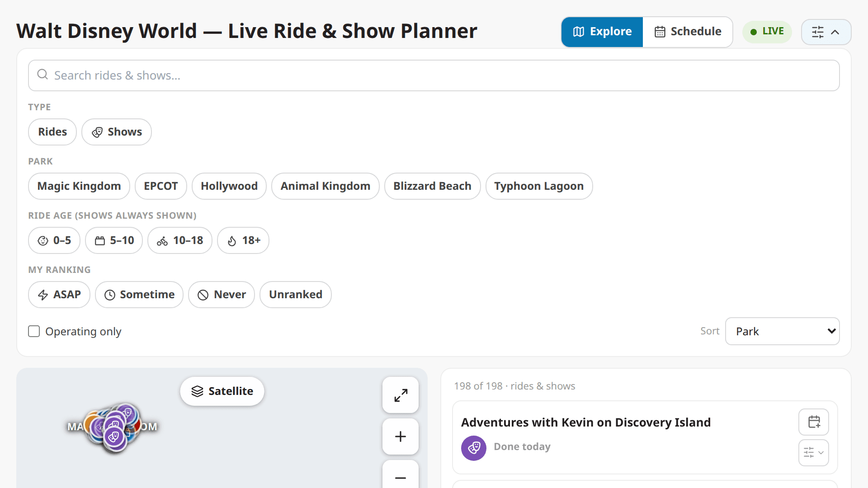The image size is (868, 488).
Task: Filter by Never ranking
Action: [222, 295]
